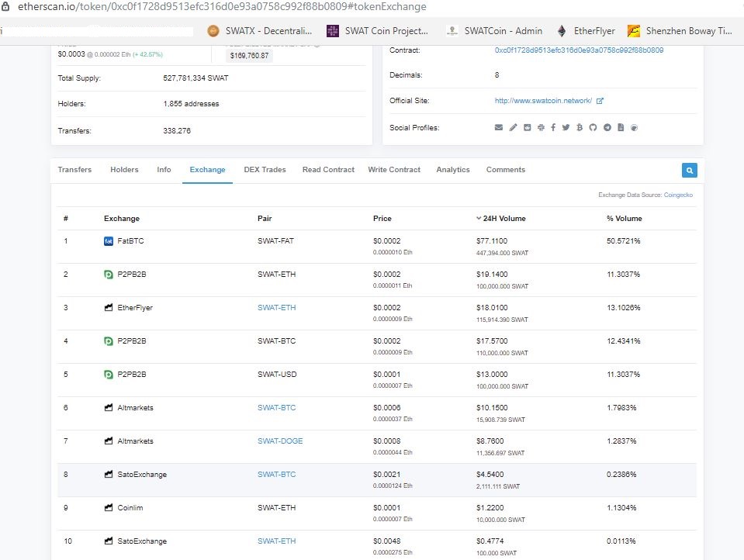Open the SWAT-ETH link in row 10
The width and height of the screenshot is (744, 560).
tap(277, 541)
